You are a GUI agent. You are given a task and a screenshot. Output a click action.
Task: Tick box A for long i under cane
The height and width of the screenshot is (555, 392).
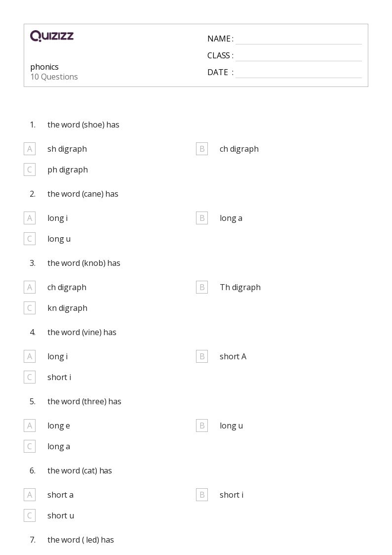[x=30, y=218]
